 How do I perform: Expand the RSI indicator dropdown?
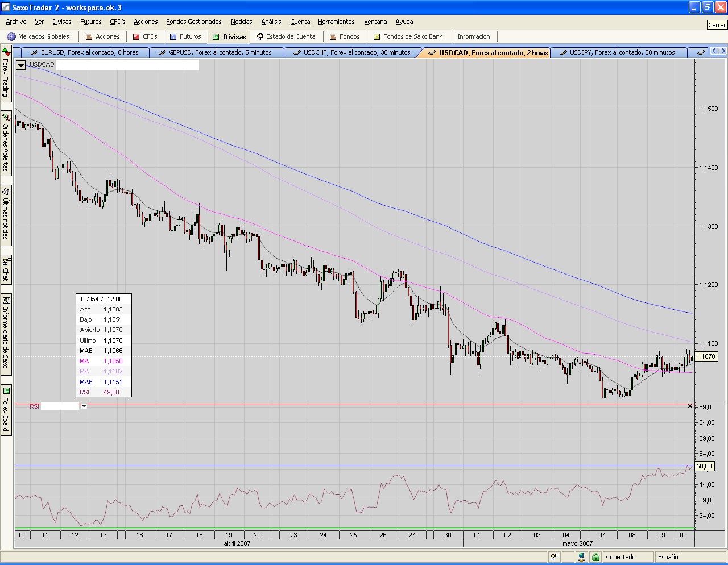pyautogui.click(x=84, y=406)
